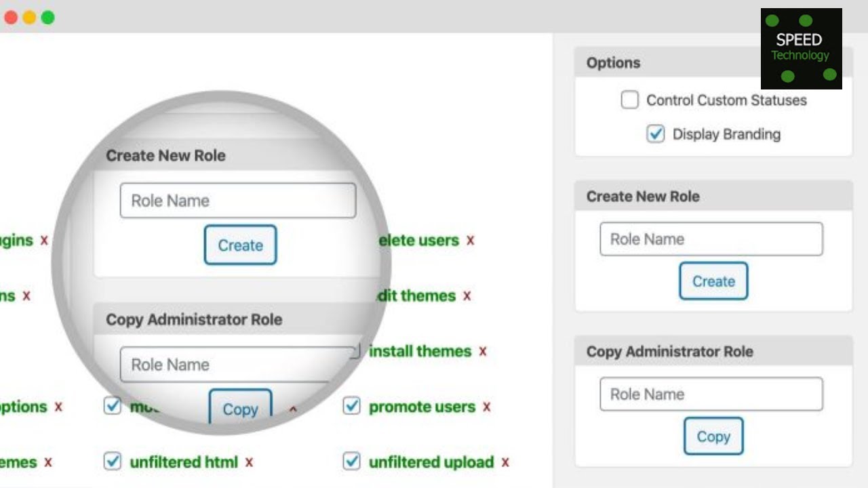Viewport: 868px width, 488px height.
Task: Focus the sidebar Role Name field under Create New Role
Action: 711,239
